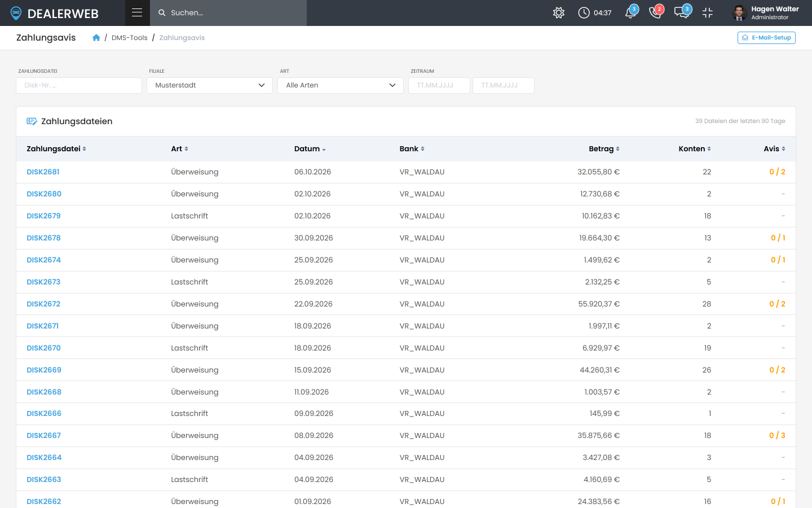Click the DEALERWEB logo
This screenshot has height=508, width=812.
tap(55, 13)
